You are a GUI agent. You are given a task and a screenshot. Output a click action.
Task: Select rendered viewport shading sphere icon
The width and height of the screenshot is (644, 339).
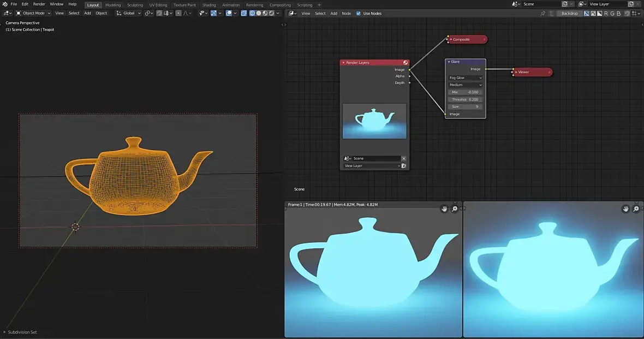tap(272, 13)
